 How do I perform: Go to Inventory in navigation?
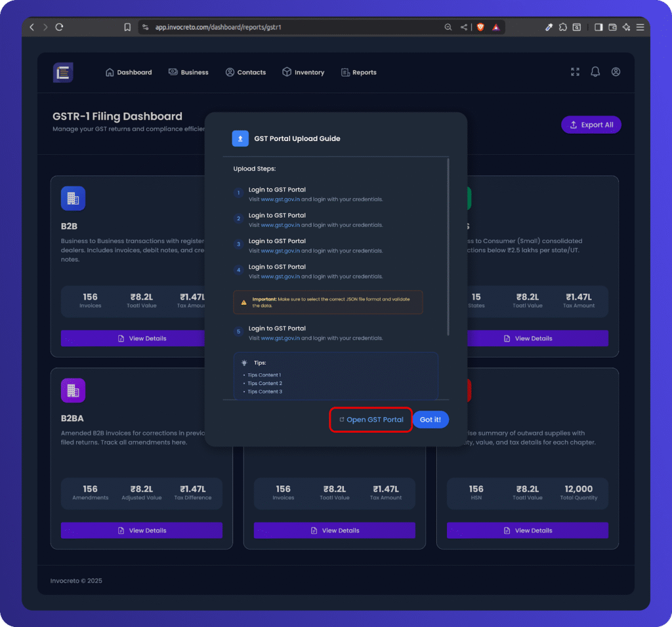pyautogui.click(x=303, y=72)
